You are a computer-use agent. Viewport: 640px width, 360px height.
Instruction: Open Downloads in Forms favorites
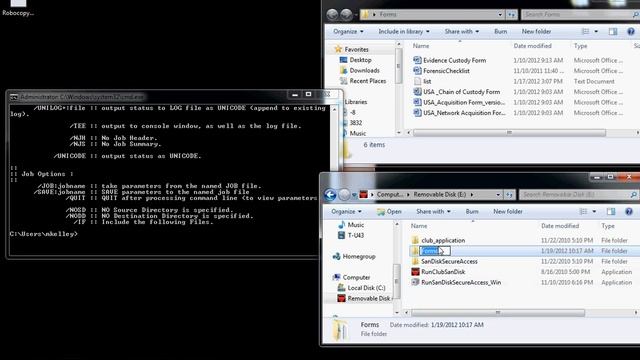pos(364,71)
